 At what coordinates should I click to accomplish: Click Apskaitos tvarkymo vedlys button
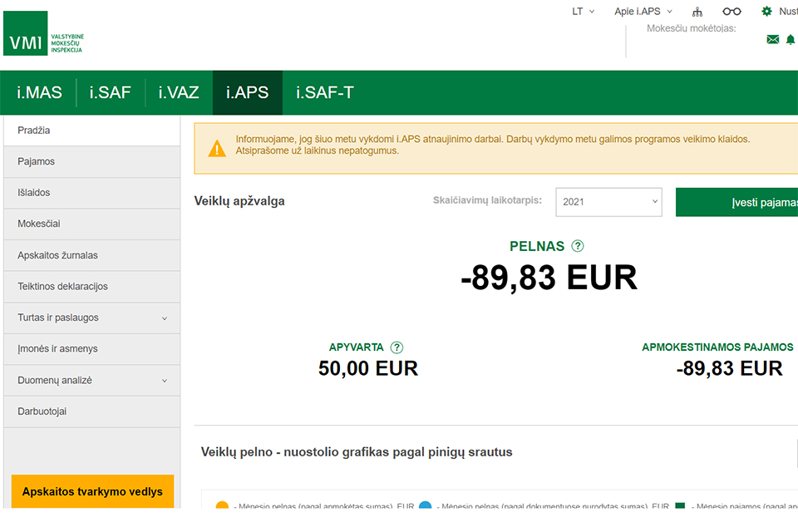(92, 491)
